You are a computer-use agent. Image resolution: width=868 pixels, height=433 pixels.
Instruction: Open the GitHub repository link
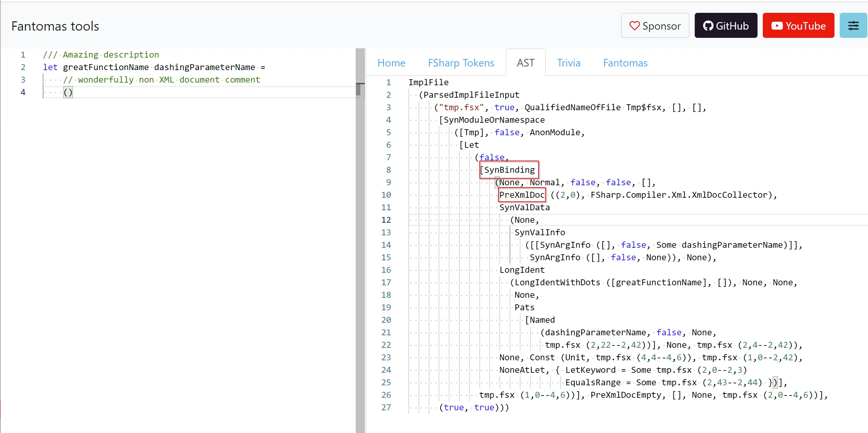(726, 25)
